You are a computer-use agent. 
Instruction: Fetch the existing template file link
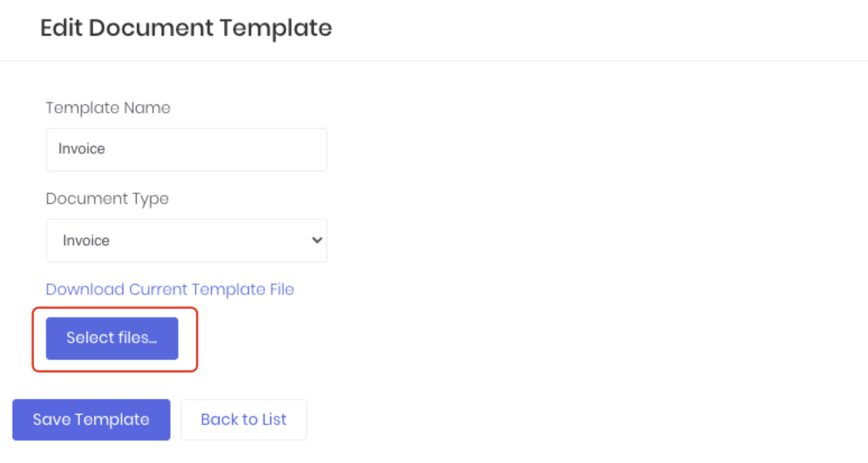pos(170,289)
